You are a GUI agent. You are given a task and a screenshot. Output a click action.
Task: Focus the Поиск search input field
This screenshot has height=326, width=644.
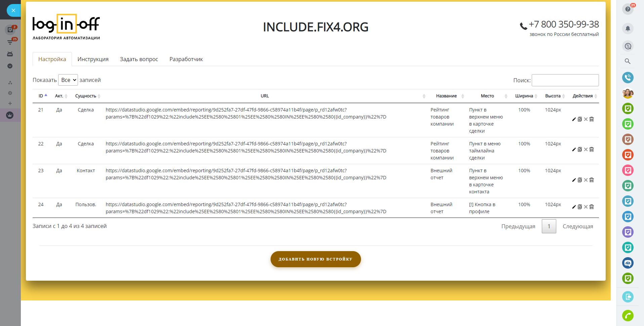tap(565, 80)
